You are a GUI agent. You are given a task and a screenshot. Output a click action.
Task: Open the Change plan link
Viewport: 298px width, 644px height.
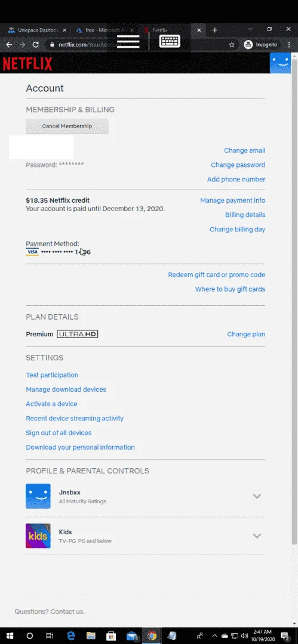(246, 335)
